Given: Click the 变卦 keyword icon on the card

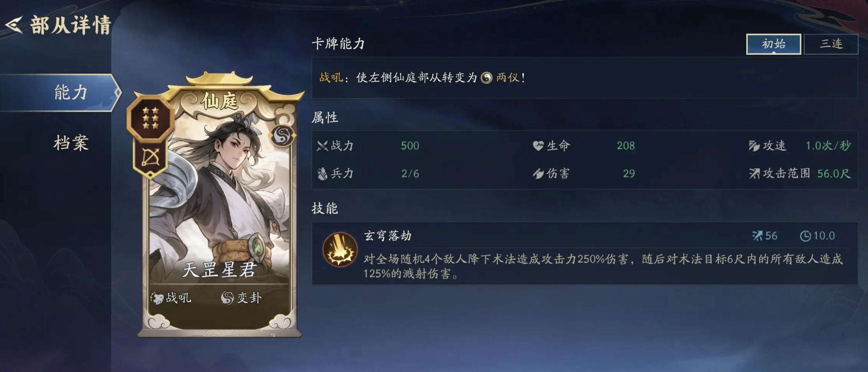Looking at the screenshot, I should 227,298.
